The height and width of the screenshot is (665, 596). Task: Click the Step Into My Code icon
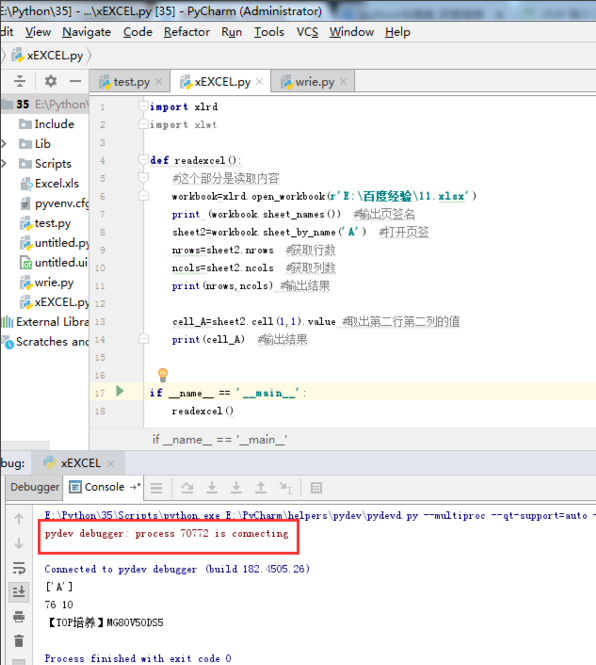click(236, 488)
